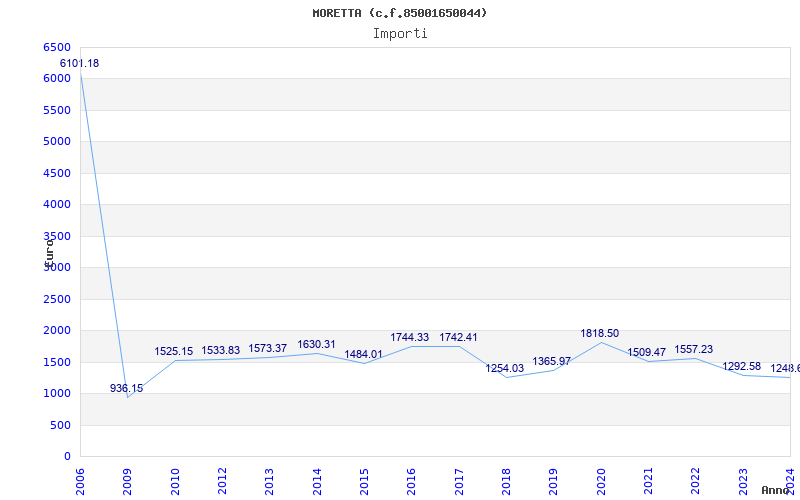Click the 1484.01 data value

[x=364, y=354]
